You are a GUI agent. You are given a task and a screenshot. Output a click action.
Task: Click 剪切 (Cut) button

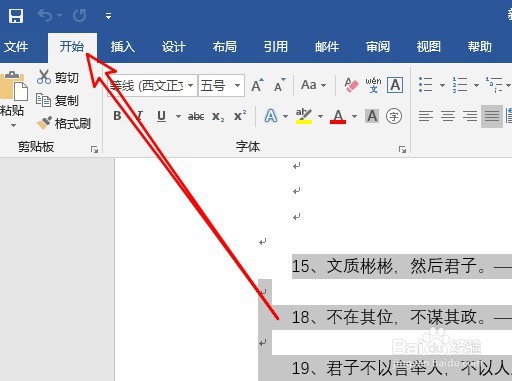coord(58,77)
